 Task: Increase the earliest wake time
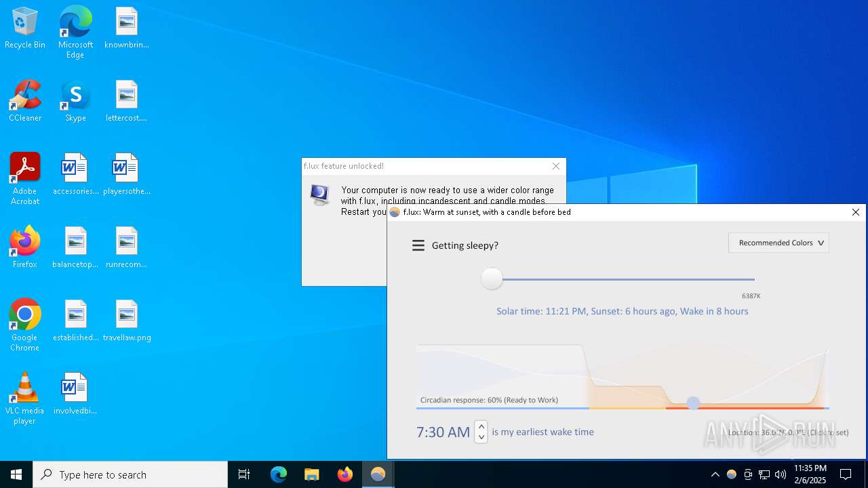tap(481, 426)
